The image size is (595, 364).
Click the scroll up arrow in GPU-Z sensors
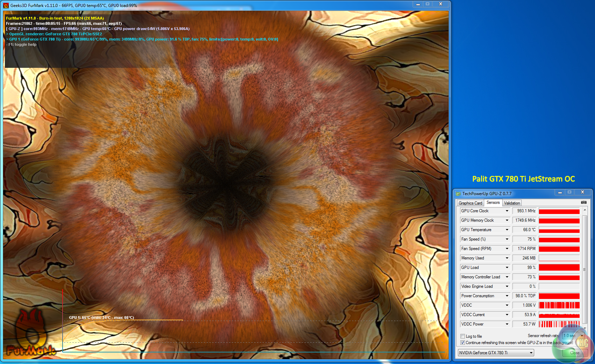(585, 210)
